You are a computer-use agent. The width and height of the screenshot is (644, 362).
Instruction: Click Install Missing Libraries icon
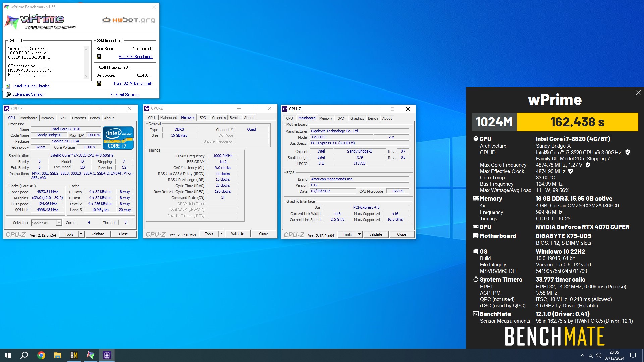(x=8, y=86)
